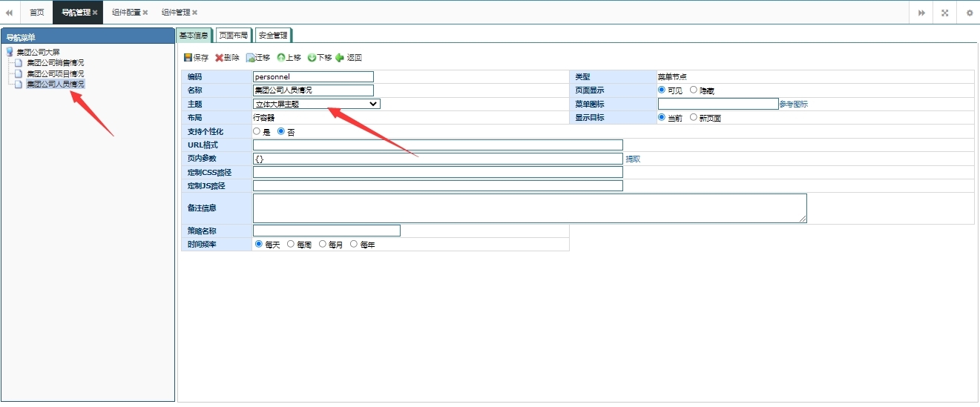The image size is (980, 407).
Task: Click page icon beside 集团公司销售情况
Action: (x=19, y=63)
